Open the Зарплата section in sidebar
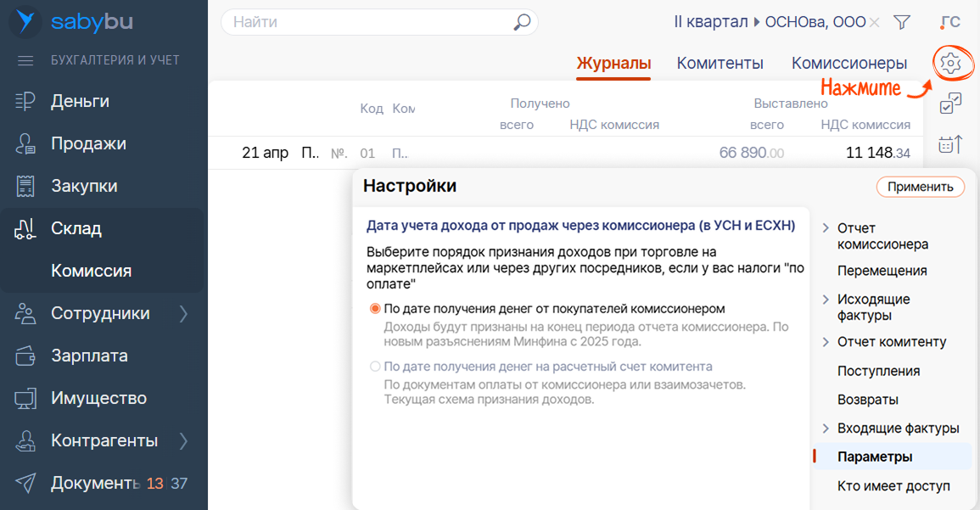 tap(89, 356)
